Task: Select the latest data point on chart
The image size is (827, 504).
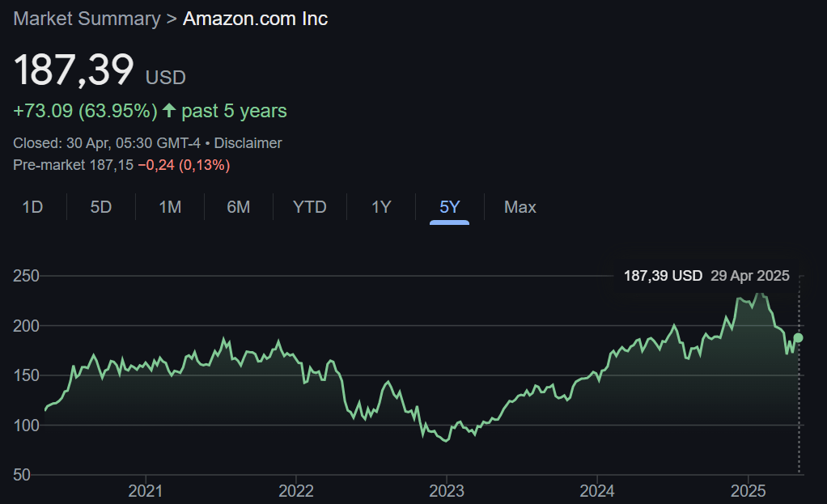Action: [x=797, y=337]
